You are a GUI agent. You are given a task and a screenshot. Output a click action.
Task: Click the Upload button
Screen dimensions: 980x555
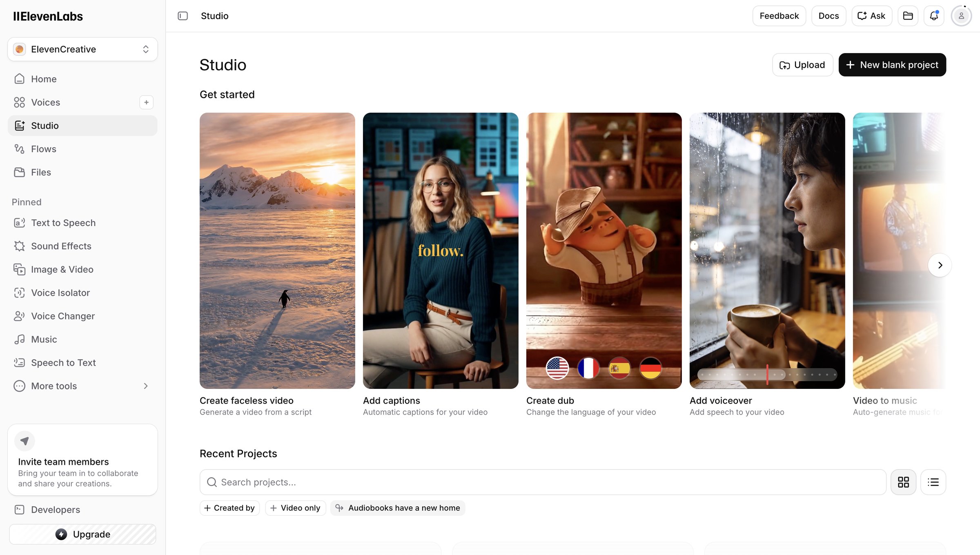[x=802, y=65]
